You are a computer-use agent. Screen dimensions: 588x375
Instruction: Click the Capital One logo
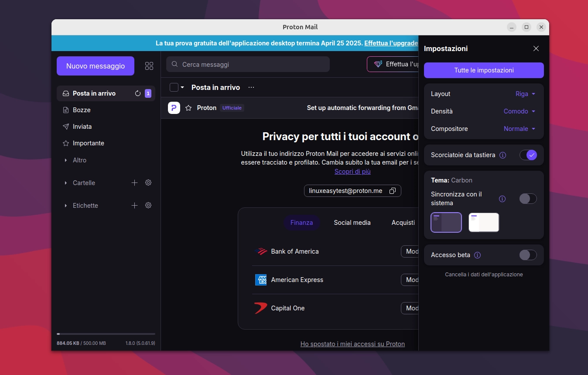(261, 308)
